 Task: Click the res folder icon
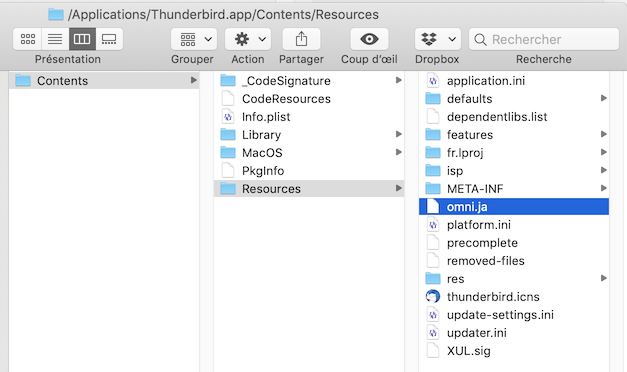(x=433, y=278)
